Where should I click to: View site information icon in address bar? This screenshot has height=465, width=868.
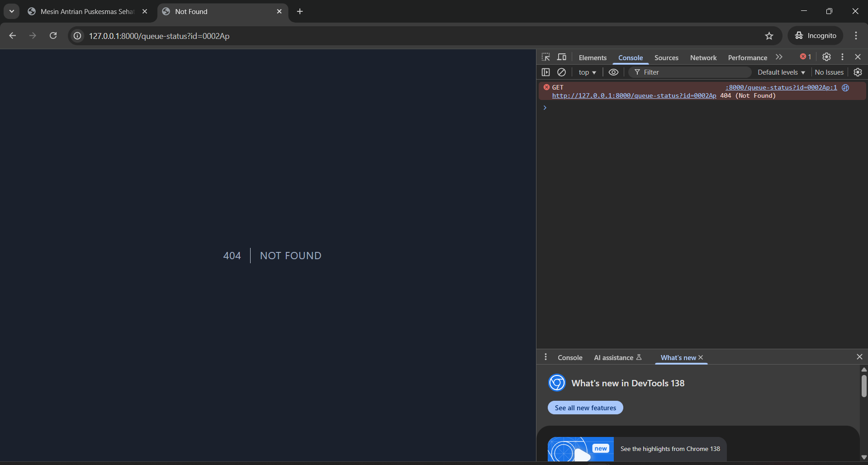click(x=78, y=36)
